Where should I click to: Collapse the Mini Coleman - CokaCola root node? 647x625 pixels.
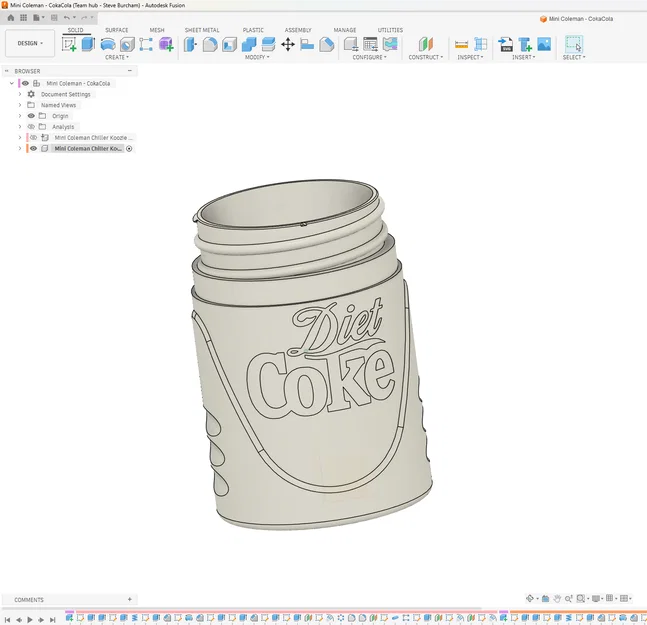point(12,83)
